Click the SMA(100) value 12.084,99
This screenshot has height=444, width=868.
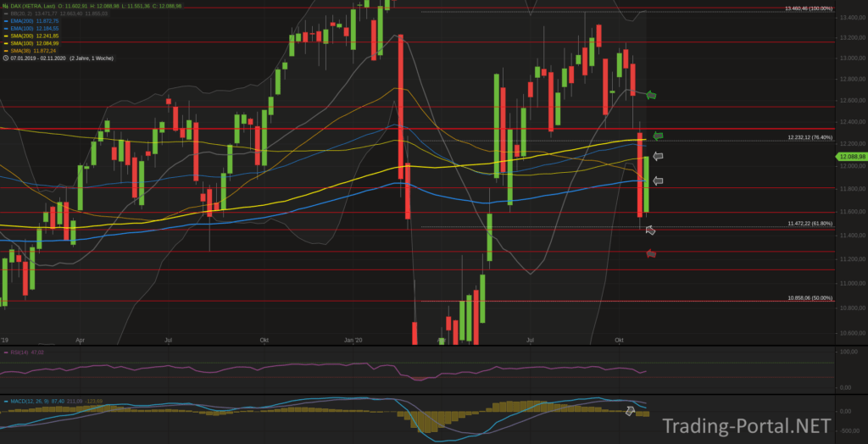click(47, 43)
